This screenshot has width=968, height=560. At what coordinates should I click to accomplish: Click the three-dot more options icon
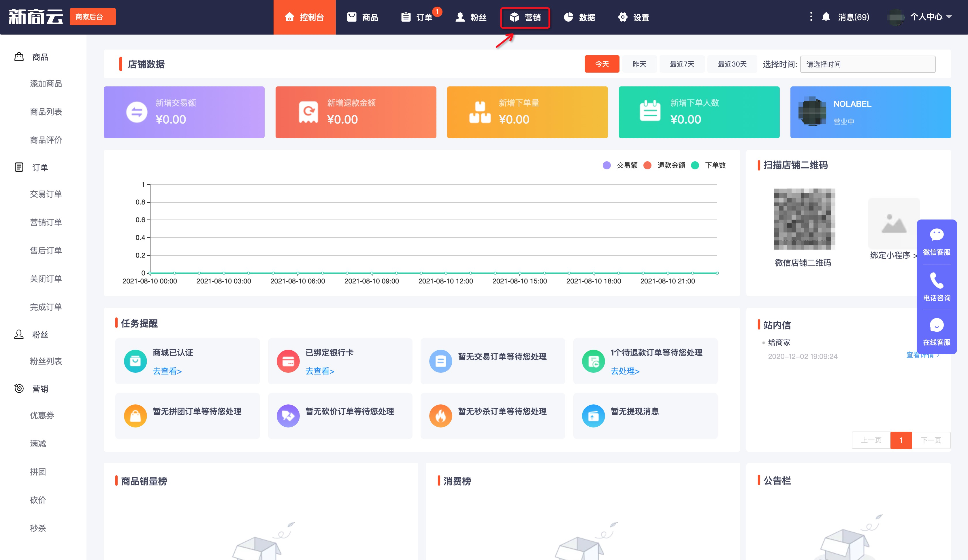(811, 16)
